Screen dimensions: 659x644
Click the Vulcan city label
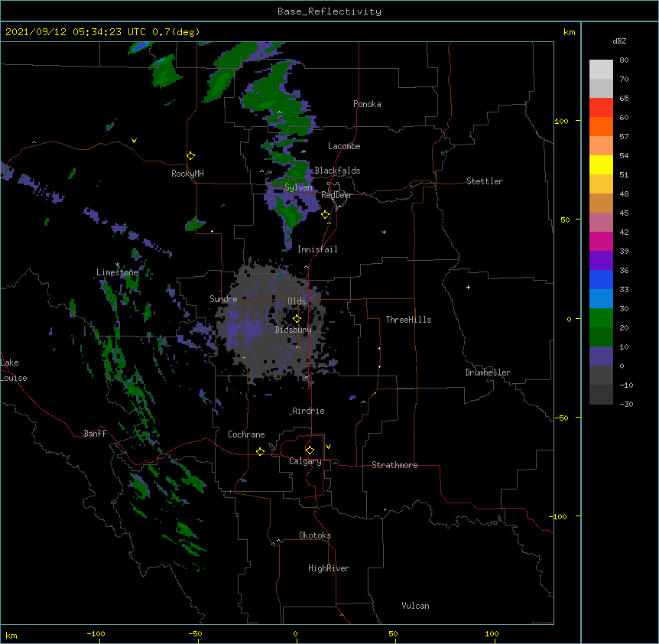click(415, 607)
